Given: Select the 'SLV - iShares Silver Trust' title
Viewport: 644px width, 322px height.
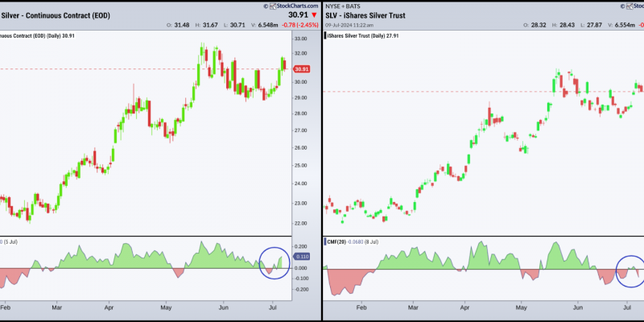Looking at the screenshot, I should [x=365, y=15].
